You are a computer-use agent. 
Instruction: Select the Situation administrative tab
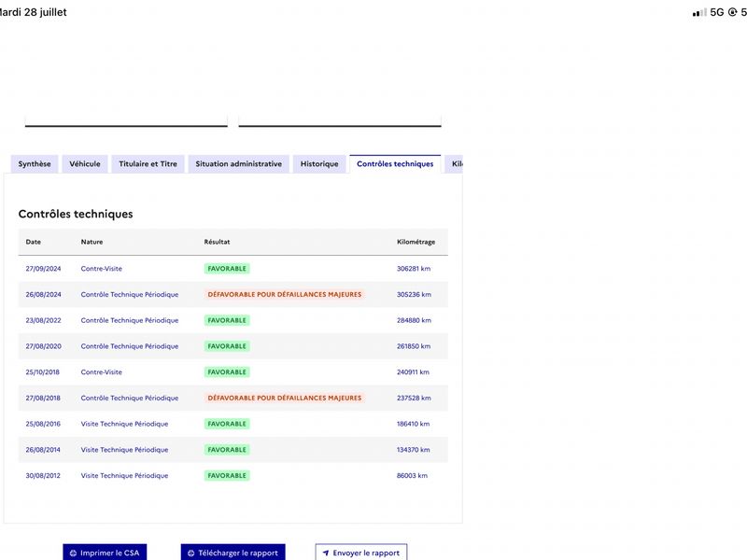tap(238, 164)
